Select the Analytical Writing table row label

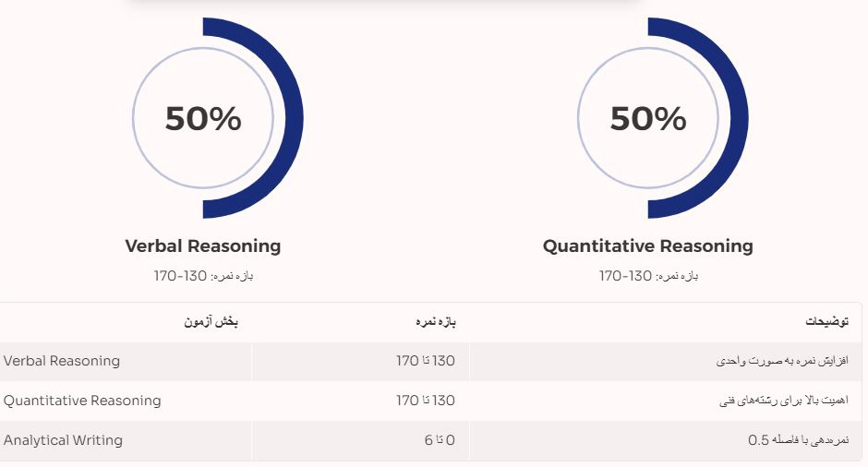(x=63, y=440)
